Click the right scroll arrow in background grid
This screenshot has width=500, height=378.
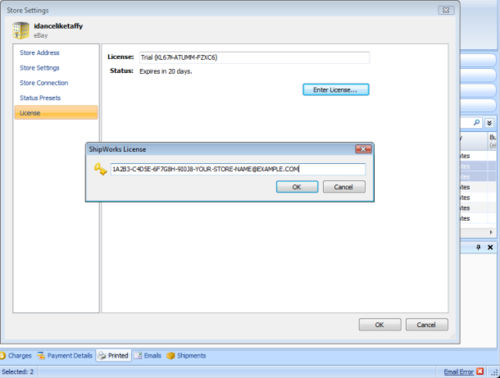coord(491,232)
